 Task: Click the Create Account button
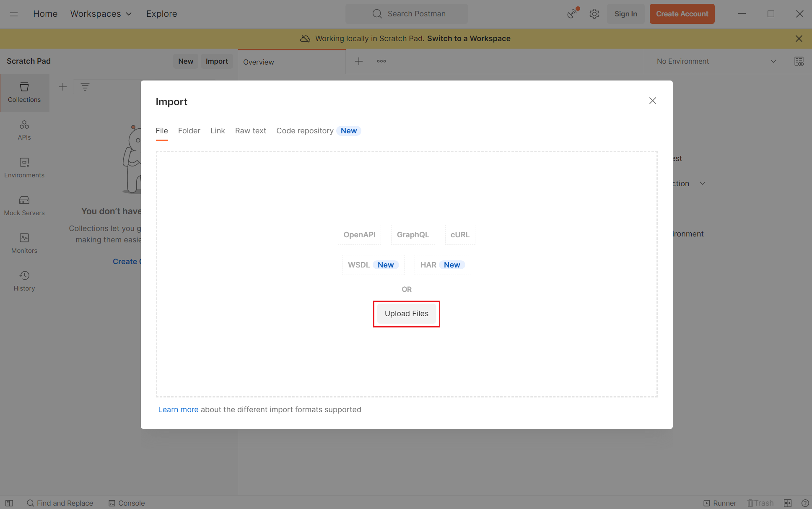pyautogui.click(x=682, y=14)
